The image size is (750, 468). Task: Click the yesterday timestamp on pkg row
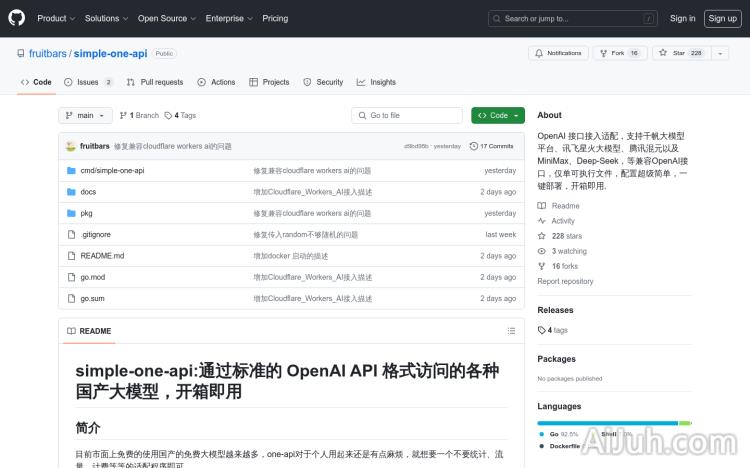coord(500,213)
